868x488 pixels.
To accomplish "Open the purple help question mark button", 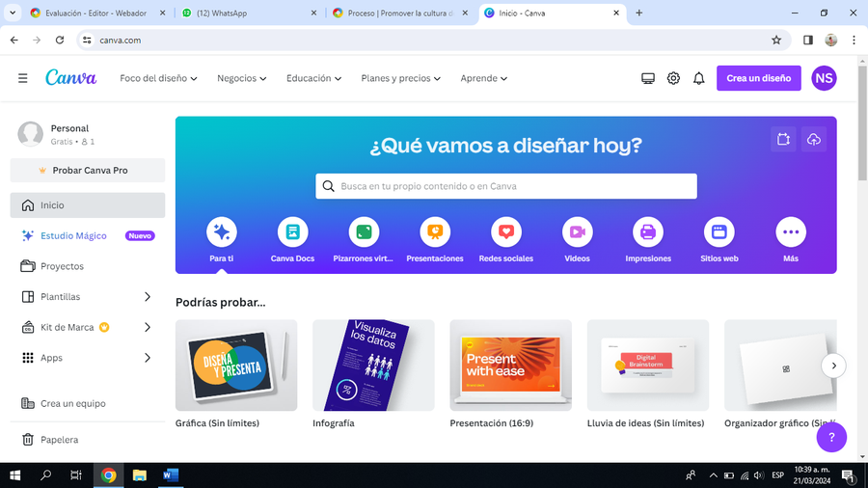I will 831,437.
